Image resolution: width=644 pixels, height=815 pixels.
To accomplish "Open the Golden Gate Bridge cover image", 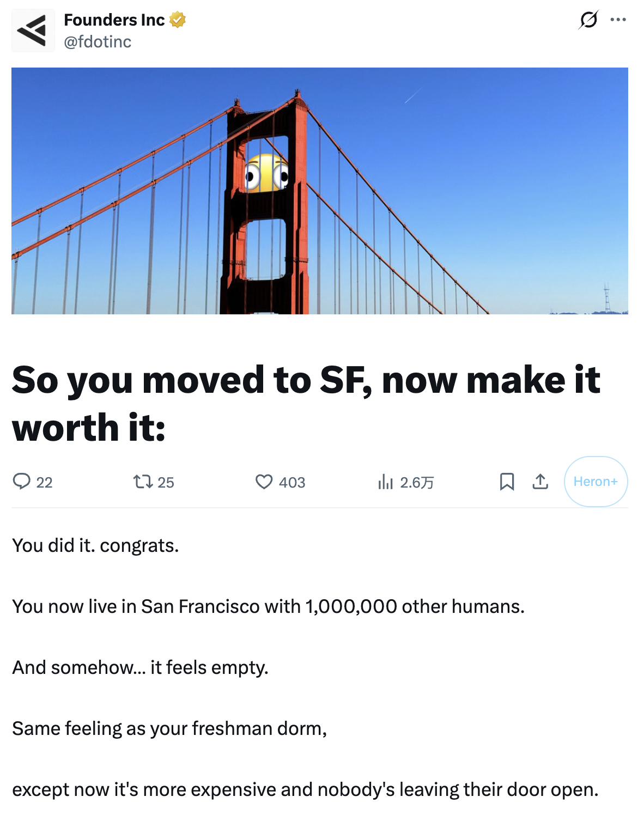I will tap(319, 191).
